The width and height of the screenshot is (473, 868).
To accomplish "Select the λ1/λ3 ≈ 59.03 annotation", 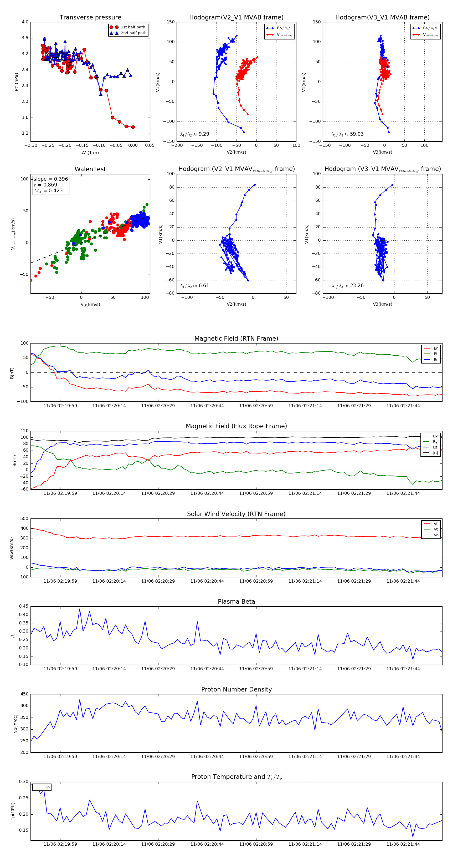I will click(348, 134).
